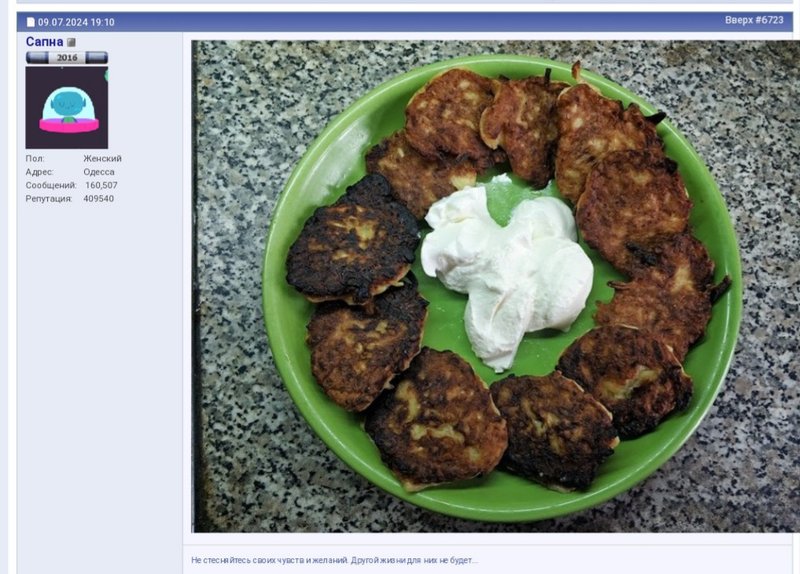Image resolution: width=800 pixels, height=574 pixels.
Task: Click the Сообщений label
Action: 51,185
